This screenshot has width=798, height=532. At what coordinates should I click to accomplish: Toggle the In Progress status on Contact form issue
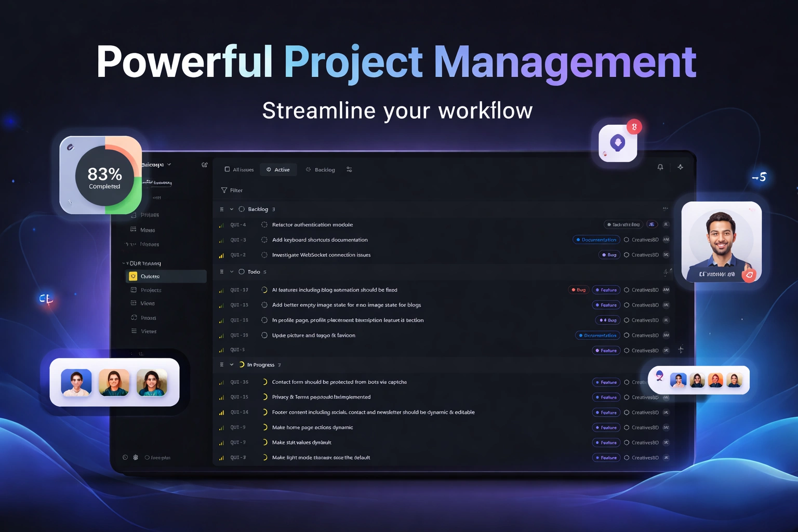coord(264,382)
